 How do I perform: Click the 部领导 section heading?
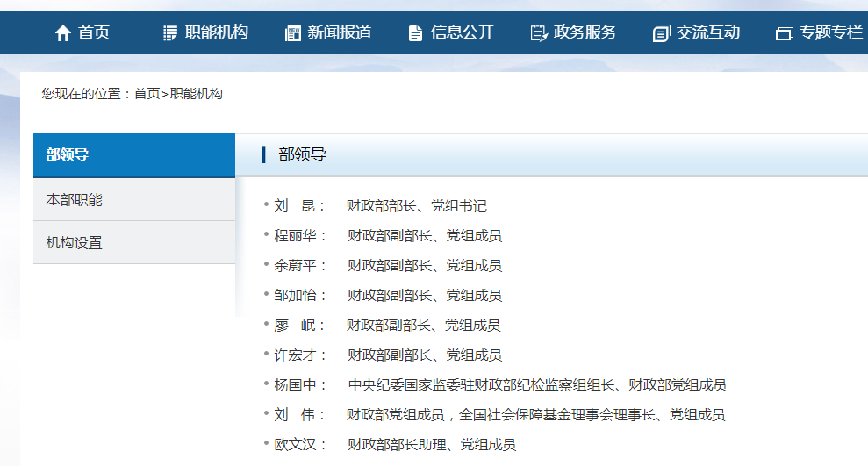302,154
